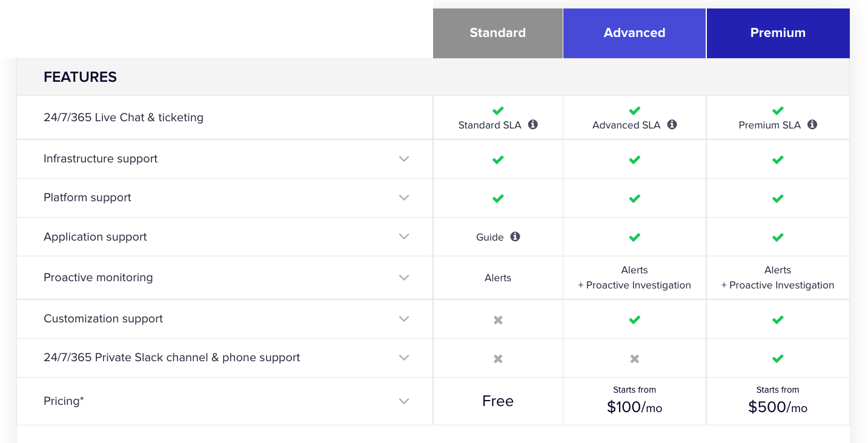This screenshot has width=868, height=443.
Task: Expand the Application support row chevron
Action: [404, 236]
